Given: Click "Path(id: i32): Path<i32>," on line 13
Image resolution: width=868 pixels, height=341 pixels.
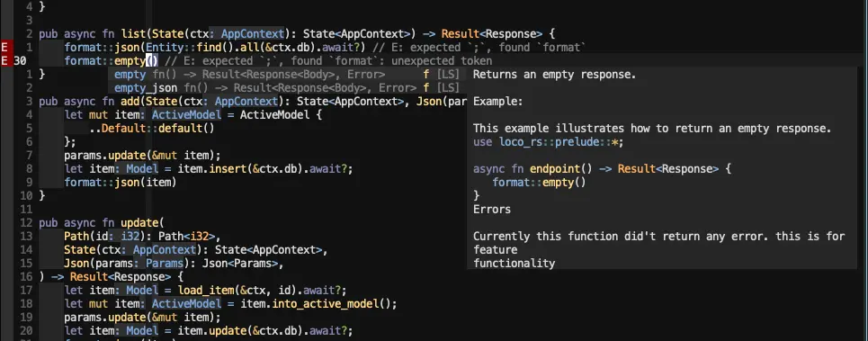Looking at the screenshot, I should pos(142,237).
